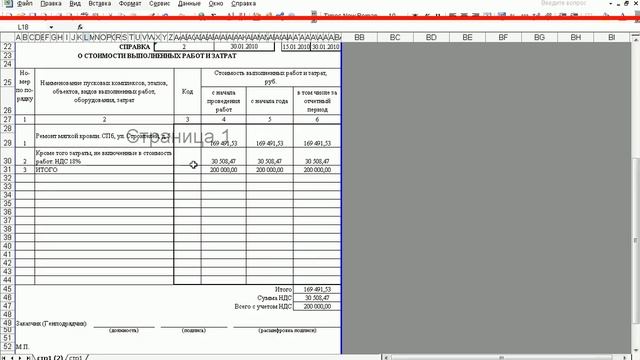The height and width of the screenshot is (360, 640).
Task: Click the ИТОГО label in row 31
Action: [x=47, y=169]
